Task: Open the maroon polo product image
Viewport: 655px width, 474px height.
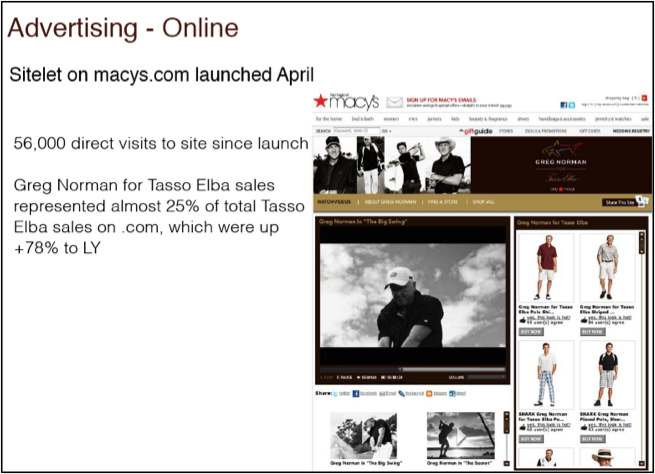Action: click(546, 268)
